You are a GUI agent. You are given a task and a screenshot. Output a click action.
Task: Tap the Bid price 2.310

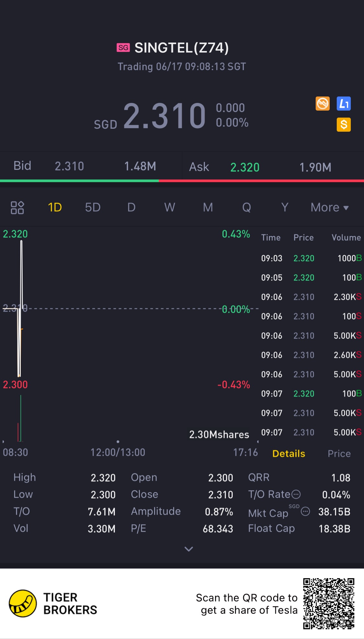pyautogui.click(x=69, y=166)
